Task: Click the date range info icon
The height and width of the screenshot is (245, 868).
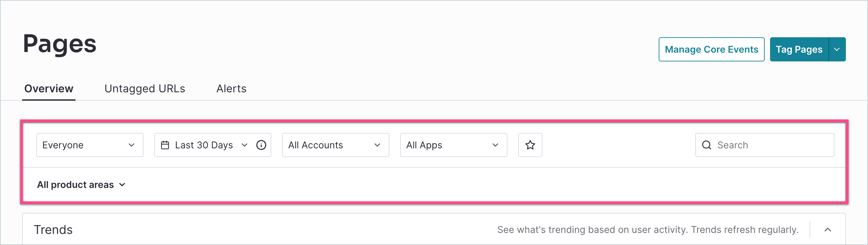Action: (261, 145)
